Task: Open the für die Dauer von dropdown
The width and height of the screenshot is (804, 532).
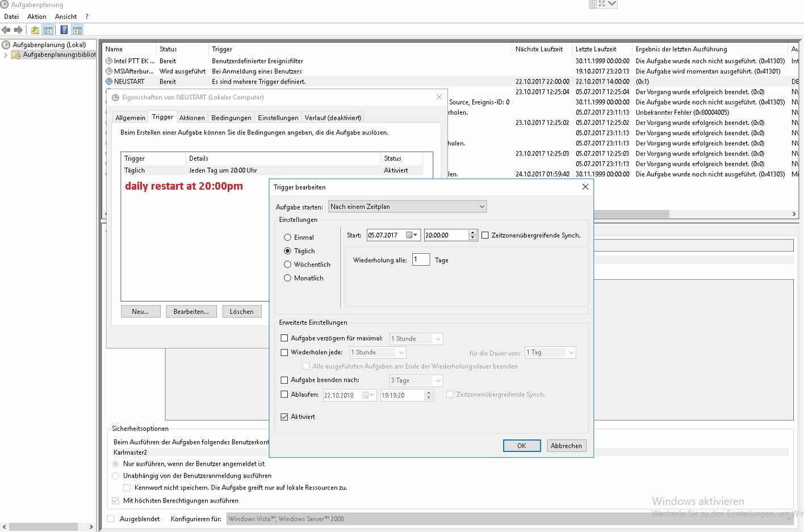Action: click(550, 353)
